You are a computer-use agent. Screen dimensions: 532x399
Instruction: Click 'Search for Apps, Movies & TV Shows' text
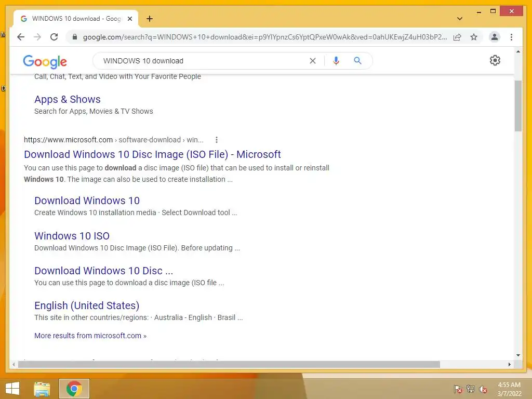[x=94, y=111]
